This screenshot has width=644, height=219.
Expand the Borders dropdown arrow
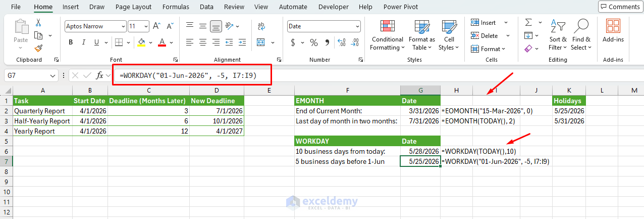pos(129,42)
